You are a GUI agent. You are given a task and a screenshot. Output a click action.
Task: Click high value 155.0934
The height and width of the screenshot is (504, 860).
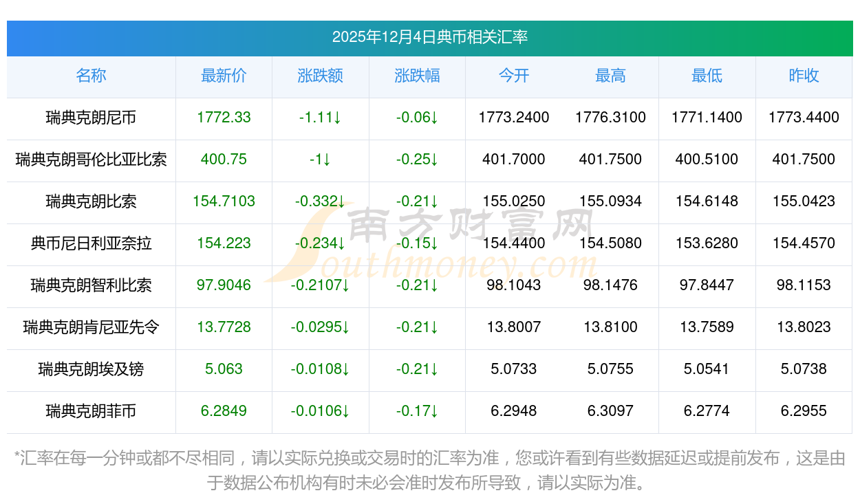(x=610, y=201)
